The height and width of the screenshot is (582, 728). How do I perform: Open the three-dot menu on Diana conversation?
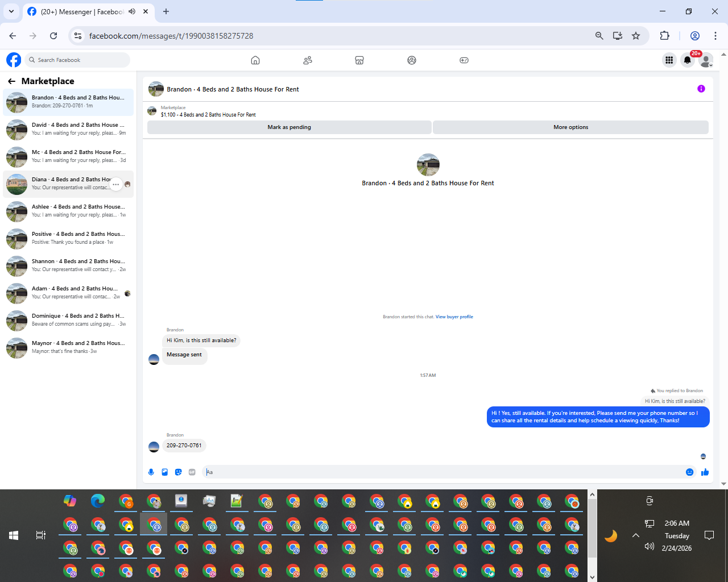pyautogui.click(x=116, y=184)
